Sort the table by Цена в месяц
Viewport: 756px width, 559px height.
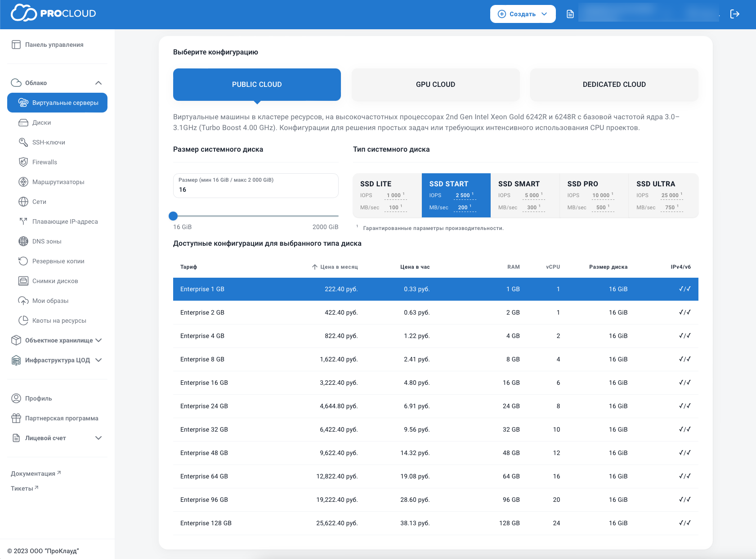[x=335, y=267]
